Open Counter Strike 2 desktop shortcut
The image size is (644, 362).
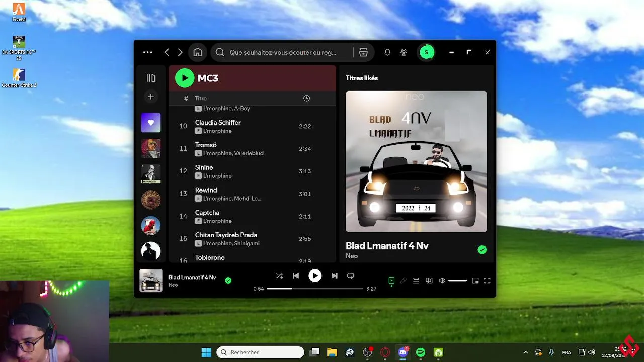[19, 78]
